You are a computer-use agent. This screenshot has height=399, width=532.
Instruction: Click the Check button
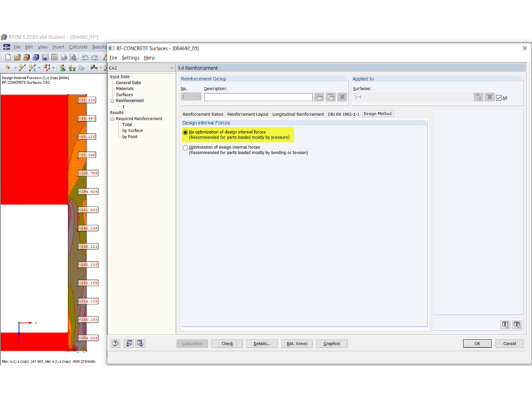[227, 344]
